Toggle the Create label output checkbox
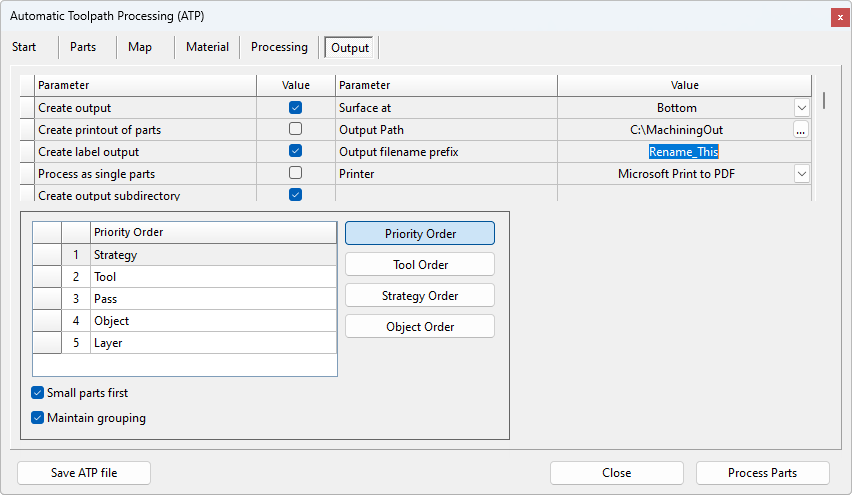 pyautogui.click(x=295, y=152)
